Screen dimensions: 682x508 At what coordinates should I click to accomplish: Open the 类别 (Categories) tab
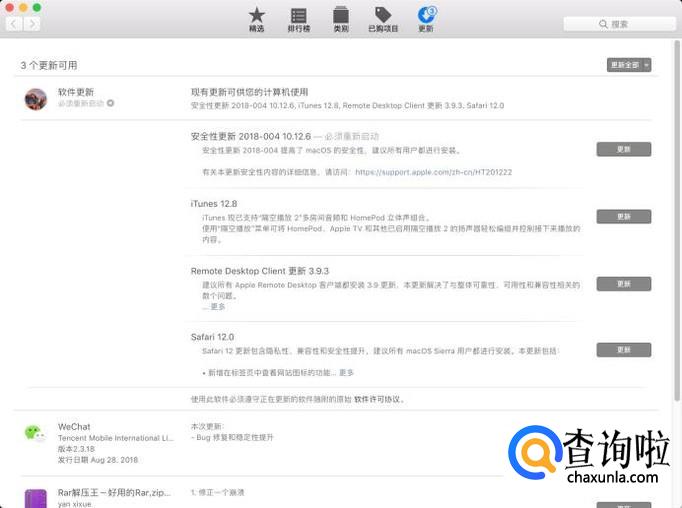tap(341, 20)
